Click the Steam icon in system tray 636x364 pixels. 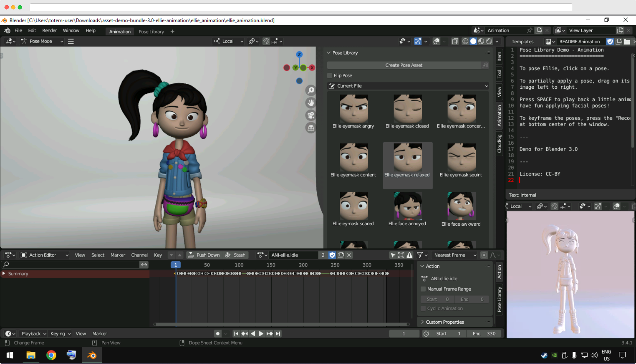(x=544, y=355)
